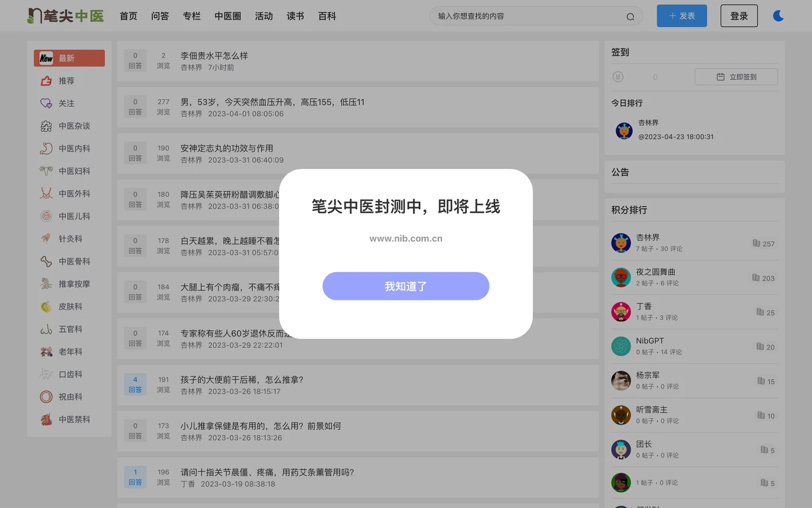Go to the 问答 navigation tab
Image resolution: width=812 pixels, height=508 pixels.
click(160, 16)
